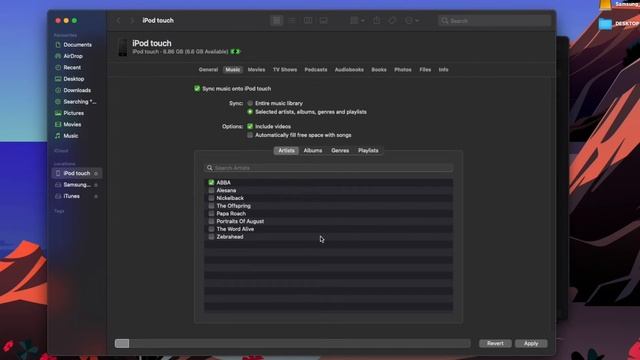Click the Finder Search field
The height and width of the screenshot is (360, 640).
(x=494, y=20)
